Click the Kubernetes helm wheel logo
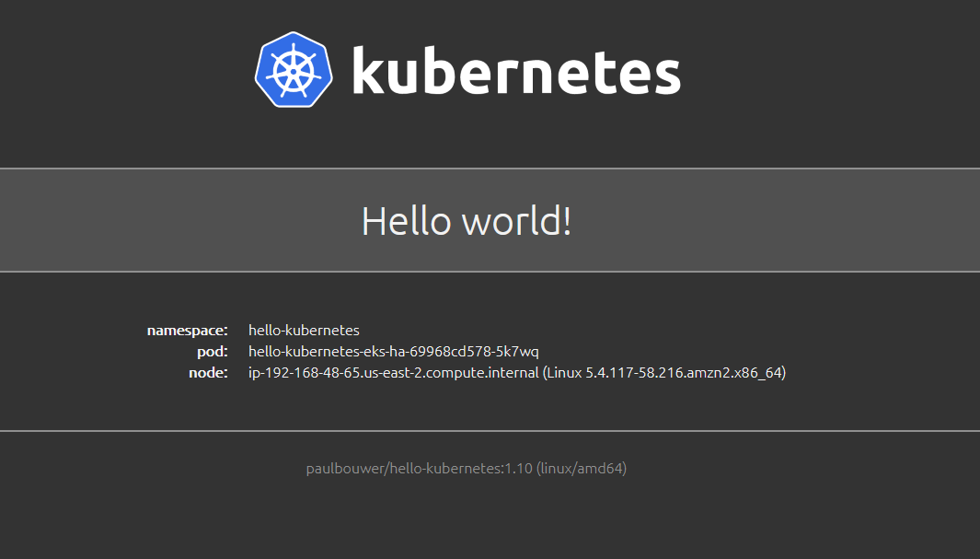980x559 pixels. 294,69
